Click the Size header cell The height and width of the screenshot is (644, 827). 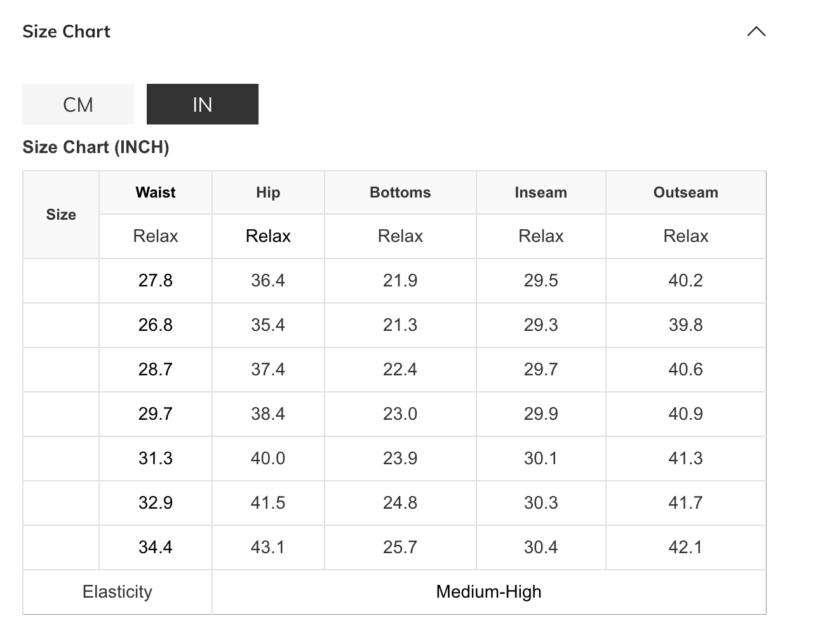(x=61, y=215)
